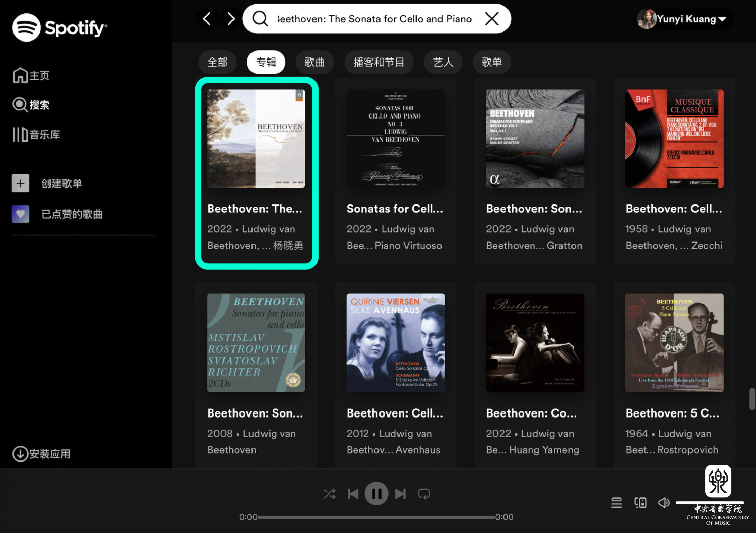Go to the previous track

click(x=353, y=494)
